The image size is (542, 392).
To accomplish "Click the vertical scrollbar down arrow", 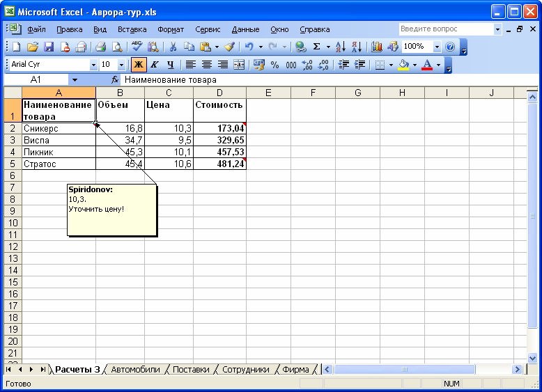I will click(532, 359).
